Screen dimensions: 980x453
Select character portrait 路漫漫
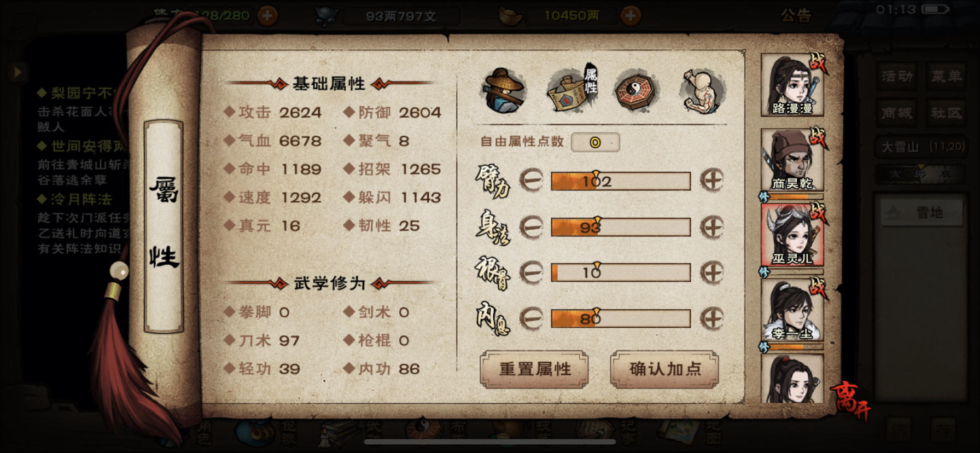[x=792, y=85]
